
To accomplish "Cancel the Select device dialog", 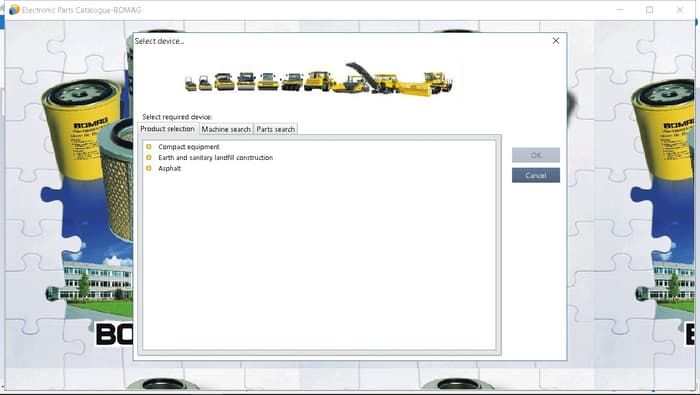I will coord(536,175).
